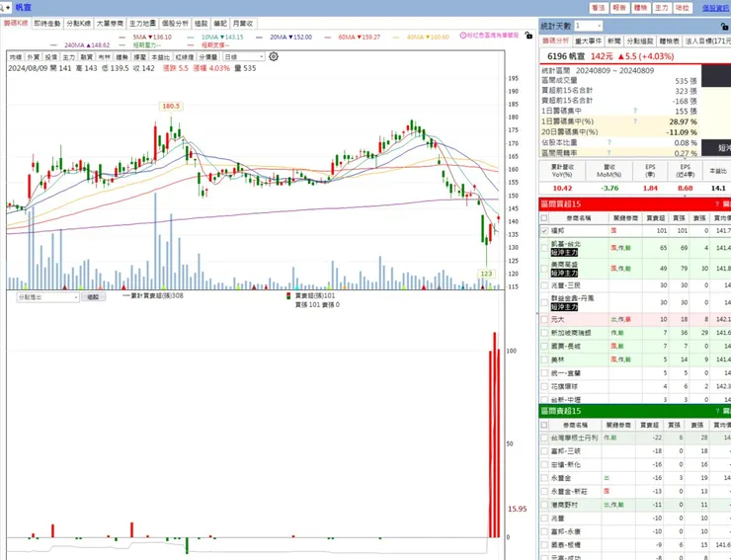Click the 報告 button at top right

pos(619,8)
